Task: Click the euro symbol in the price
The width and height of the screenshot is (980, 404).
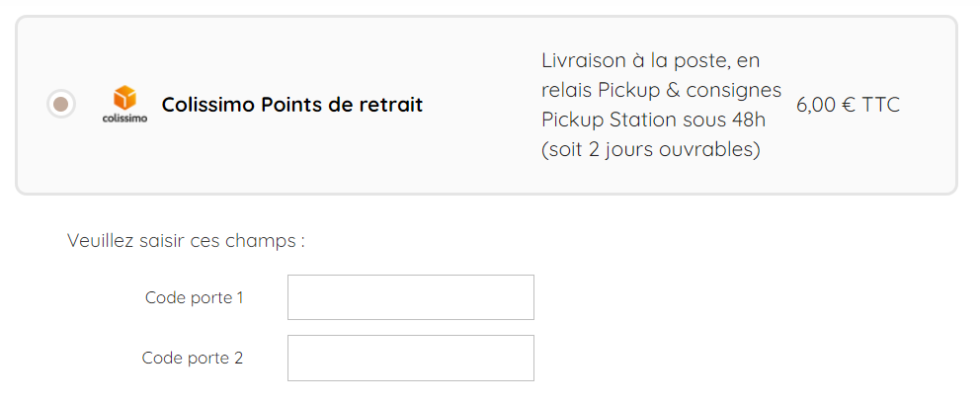Action: (x=849, y=105)
